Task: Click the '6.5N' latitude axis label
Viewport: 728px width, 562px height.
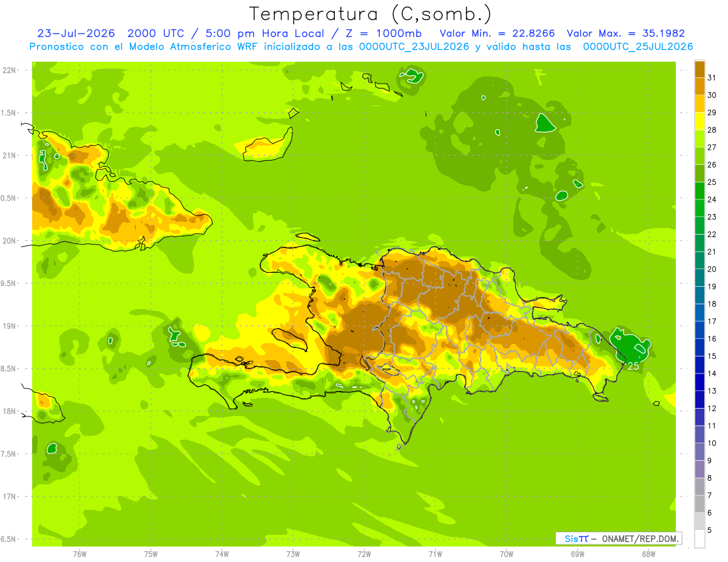Action: pos(9,539)
